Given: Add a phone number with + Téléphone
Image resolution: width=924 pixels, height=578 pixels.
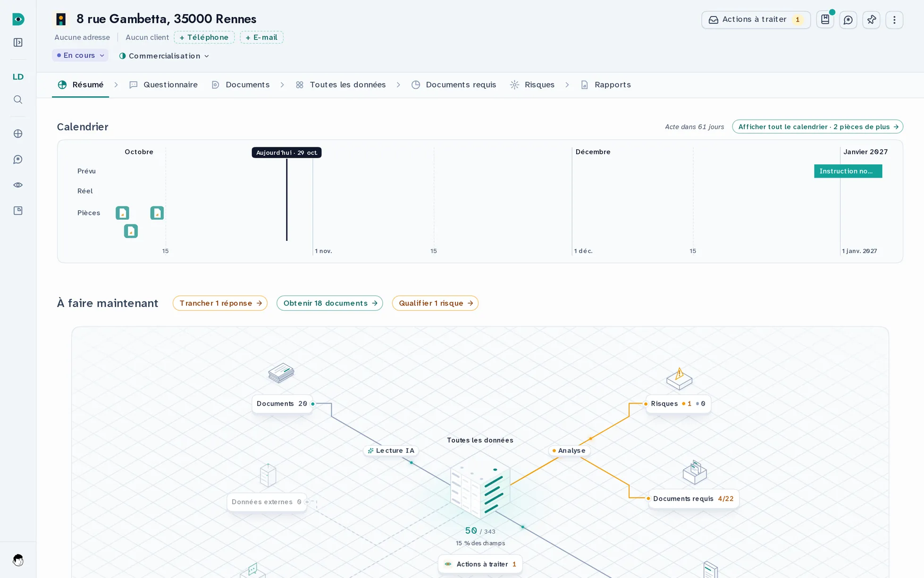Looking at the screenshot, I should coord(204,37).
